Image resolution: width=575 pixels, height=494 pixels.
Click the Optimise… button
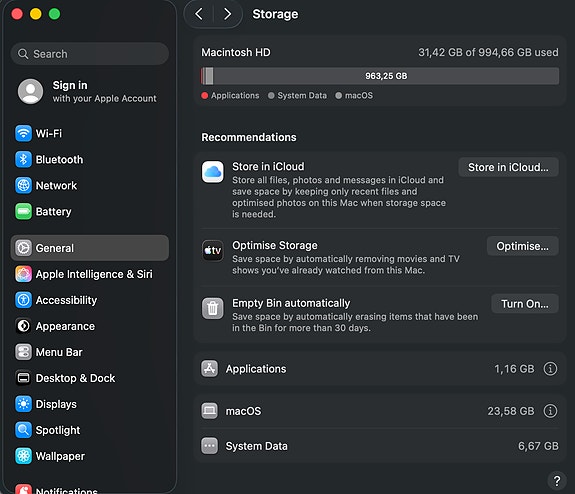(x=523, y=246)
